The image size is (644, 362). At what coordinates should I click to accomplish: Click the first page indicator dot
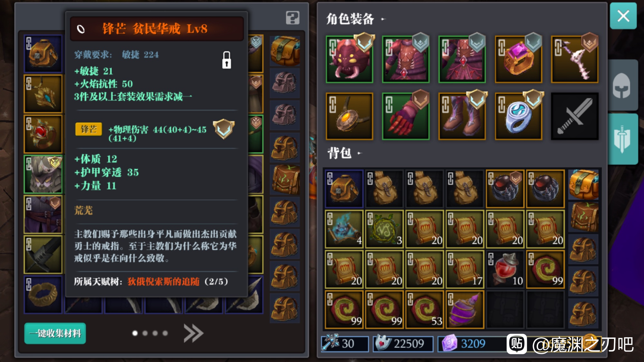click(135, 333)
